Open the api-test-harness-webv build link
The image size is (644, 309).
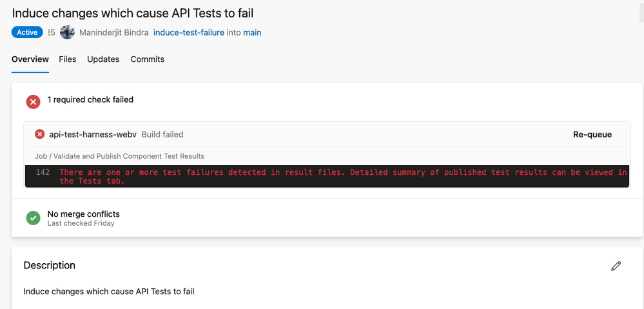tap(93, 135)
